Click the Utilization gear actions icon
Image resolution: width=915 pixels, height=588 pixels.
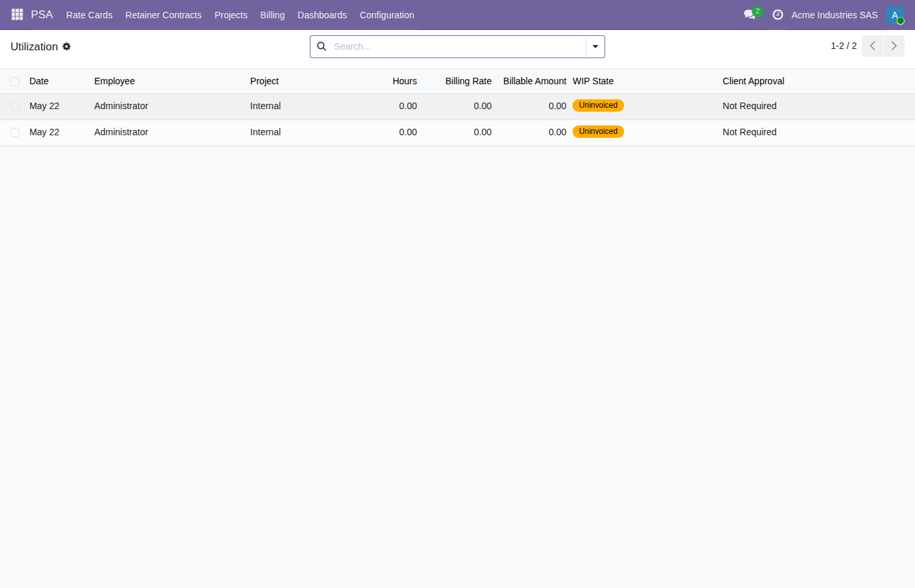click(67, 46)
